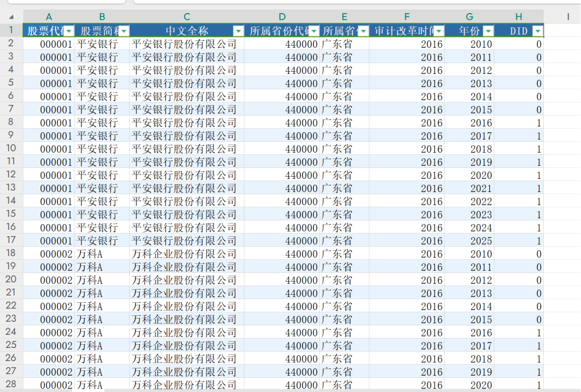Click the 年份 header cell
Image resolution: width=581 pixels, height=392 pixels.
coord(469,31)
